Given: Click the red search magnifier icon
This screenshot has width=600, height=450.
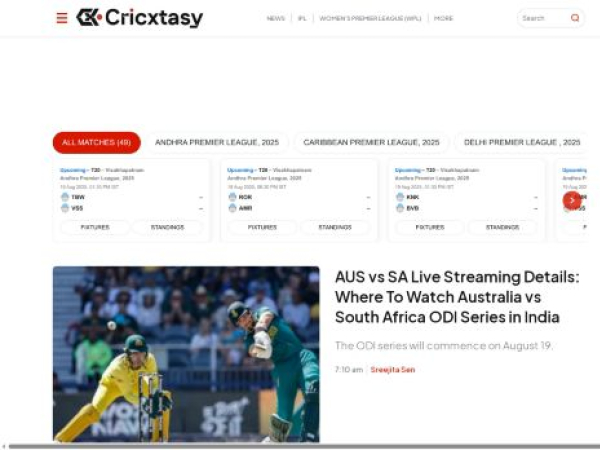Looking at the screenshot, I should [574, 18].
